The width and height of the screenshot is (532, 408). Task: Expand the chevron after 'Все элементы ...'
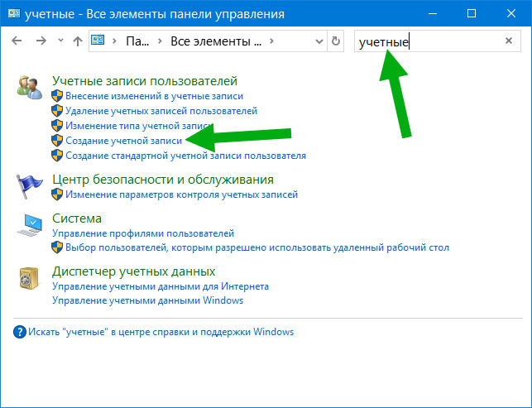pyautogui.click(x=271, y=41)
